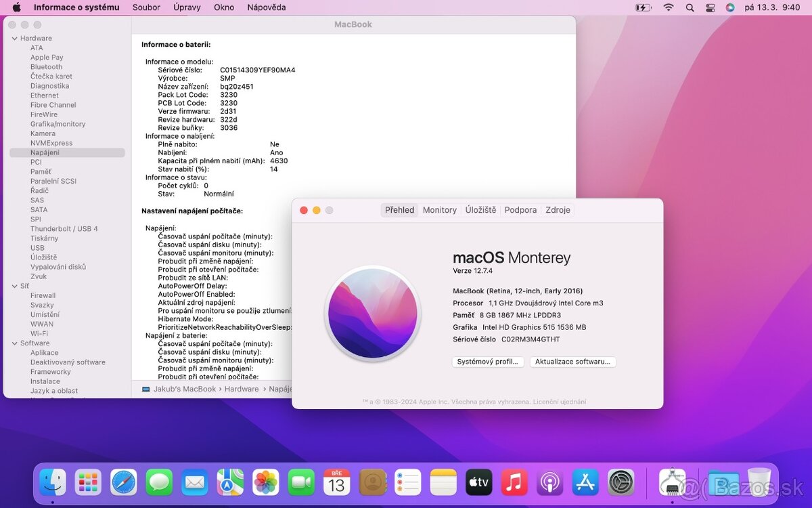
Task: Collapse the Hardware section in the sidebar
Action: (15, 38)
